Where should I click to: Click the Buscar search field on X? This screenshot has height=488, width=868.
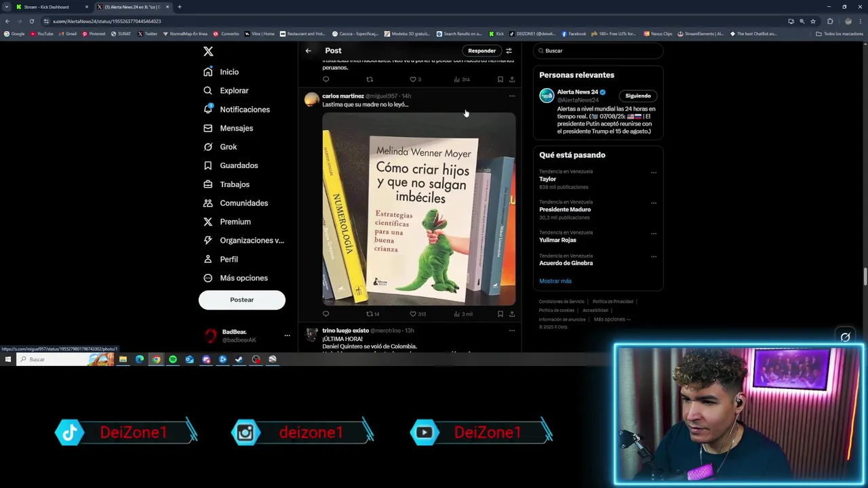click(598, 51)
